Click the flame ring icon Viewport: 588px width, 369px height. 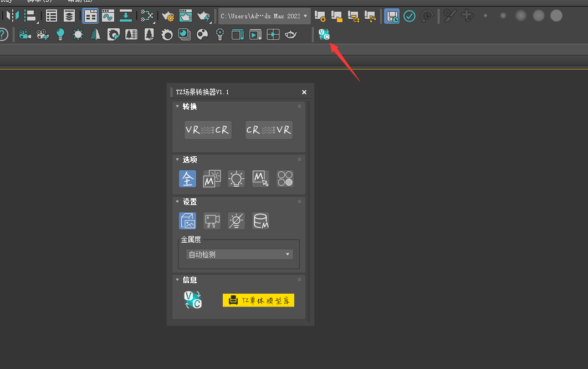tap(167, 34)
